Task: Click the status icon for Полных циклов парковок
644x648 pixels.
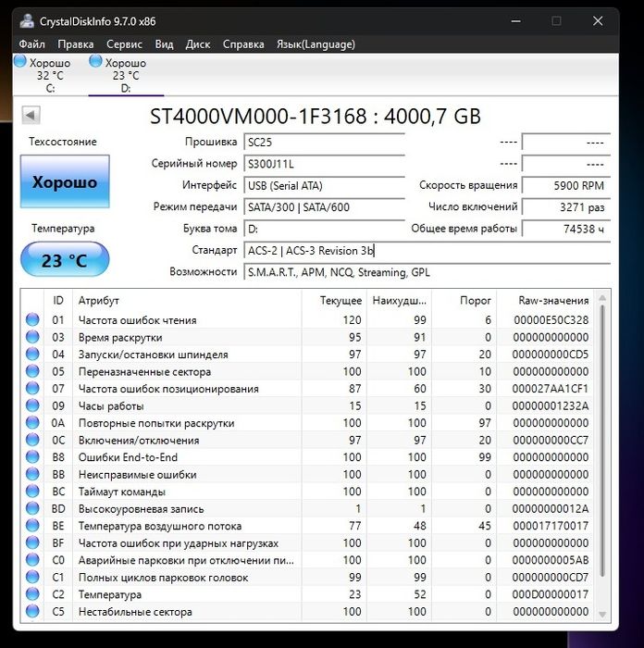Action: [x=32, y=577]
